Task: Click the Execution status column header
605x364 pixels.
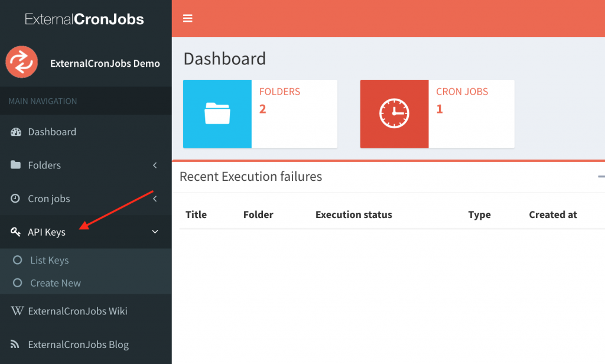Action: (x=354, y=214)
